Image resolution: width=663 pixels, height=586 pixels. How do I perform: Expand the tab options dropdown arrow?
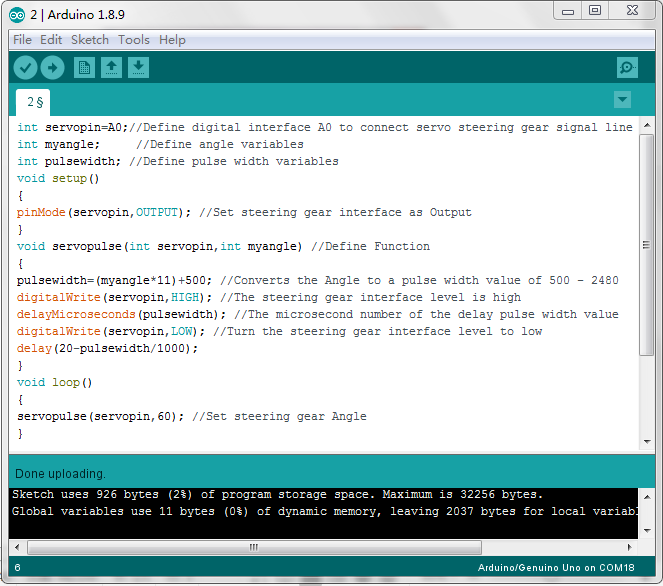(x=622, y=100)
